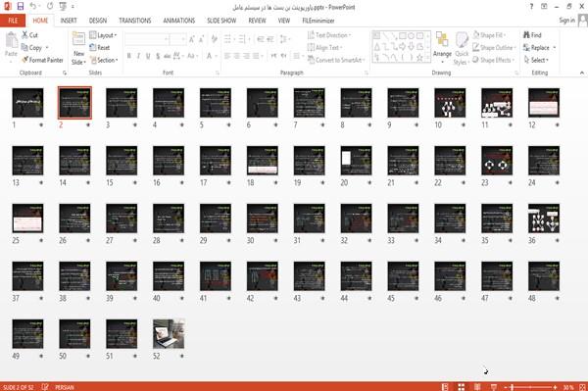Toggle Strikethrough formatting
The image size is (588, 391).
pyautogui.click(x=168, y=56)
